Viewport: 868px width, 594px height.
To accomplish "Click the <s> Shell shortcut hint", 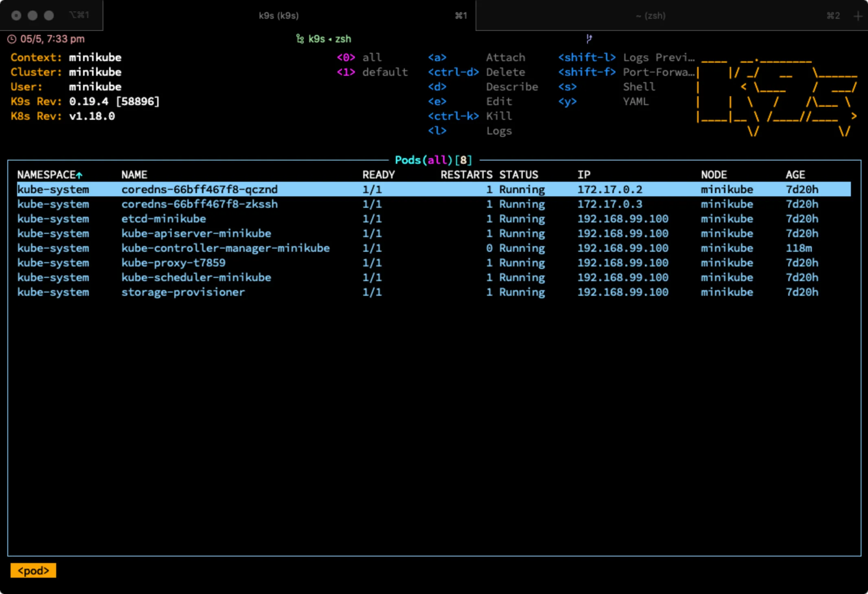I will pos(607,87).
